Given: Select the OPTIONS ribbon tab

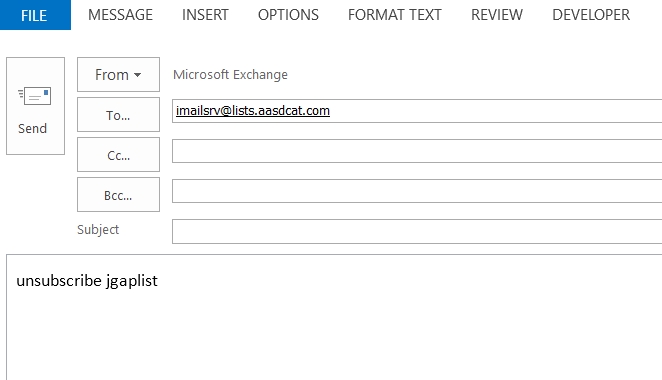Looking at the screenshot, I should tap(288, 15).
